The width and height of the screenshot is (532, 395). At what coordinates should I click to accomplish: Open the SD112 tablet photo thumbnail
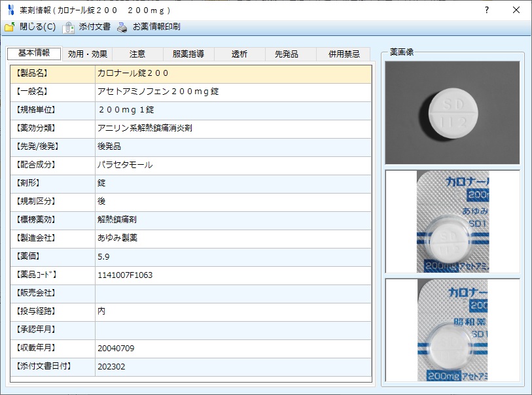[x=452, y=112]
